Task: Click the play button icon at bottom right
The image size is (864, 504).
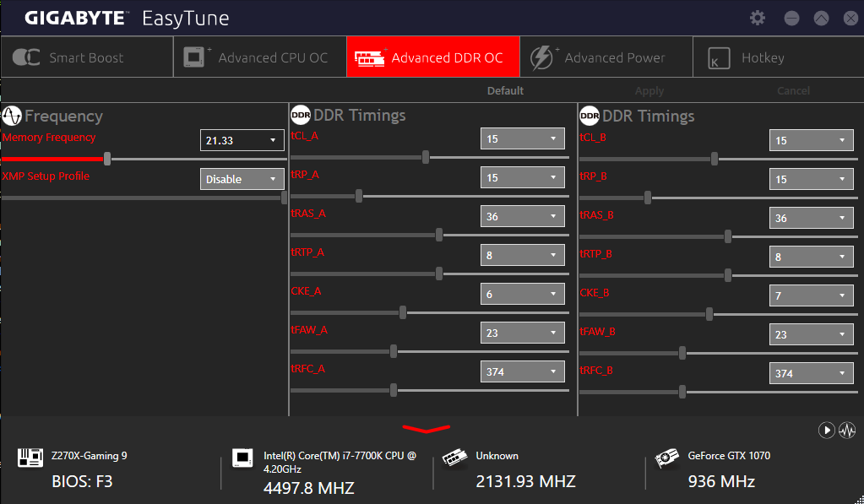Action: [x=826, y=431]
